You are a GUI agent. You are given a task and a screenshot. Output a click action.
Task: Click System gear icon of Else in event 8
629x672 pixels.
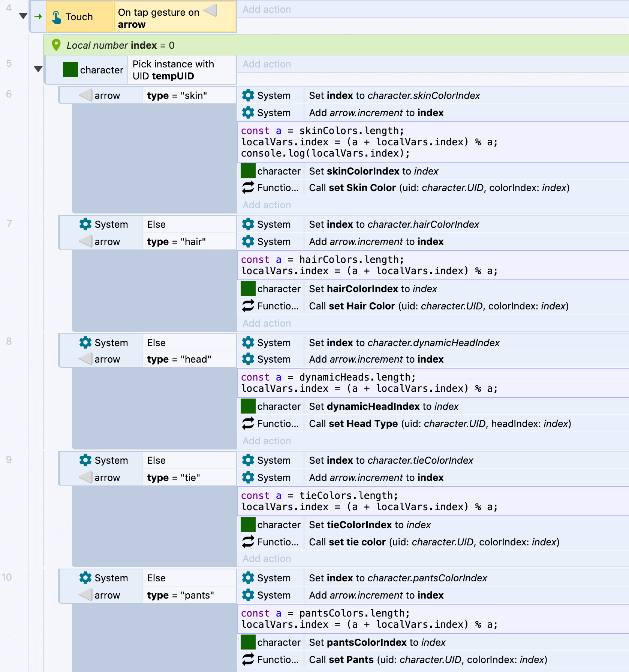85,342
